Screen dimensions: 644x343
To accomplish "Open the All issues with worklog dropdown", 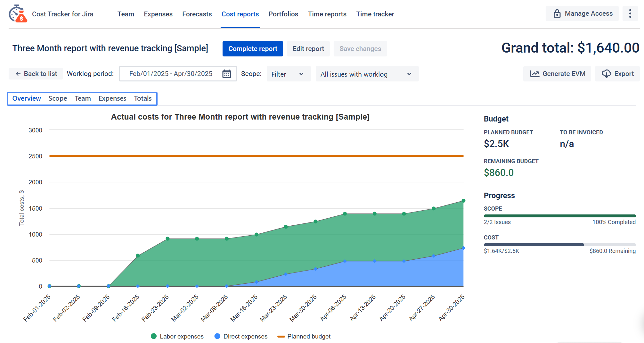I will tap(367, 74).
